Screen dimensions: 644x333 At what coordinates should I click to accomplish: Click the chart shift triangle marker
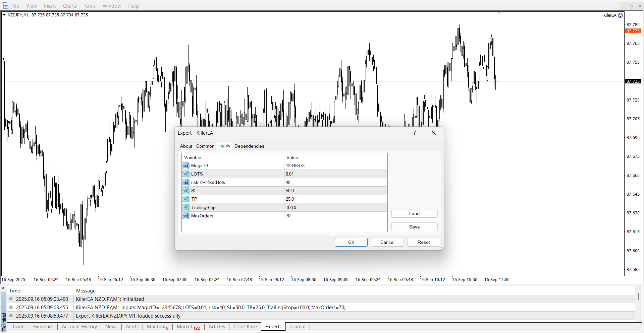coord(499,13)
